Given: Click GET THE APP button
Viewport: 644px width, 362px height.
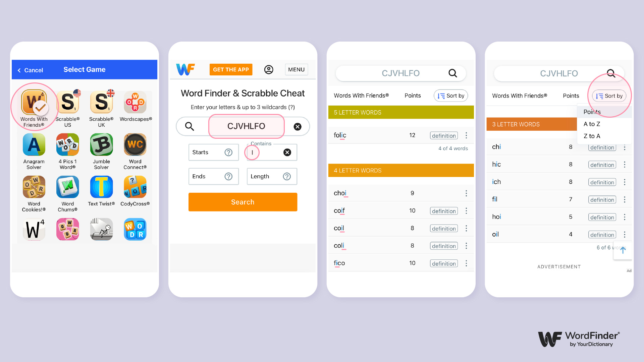Looking at the screenshot, I should 231,69.
